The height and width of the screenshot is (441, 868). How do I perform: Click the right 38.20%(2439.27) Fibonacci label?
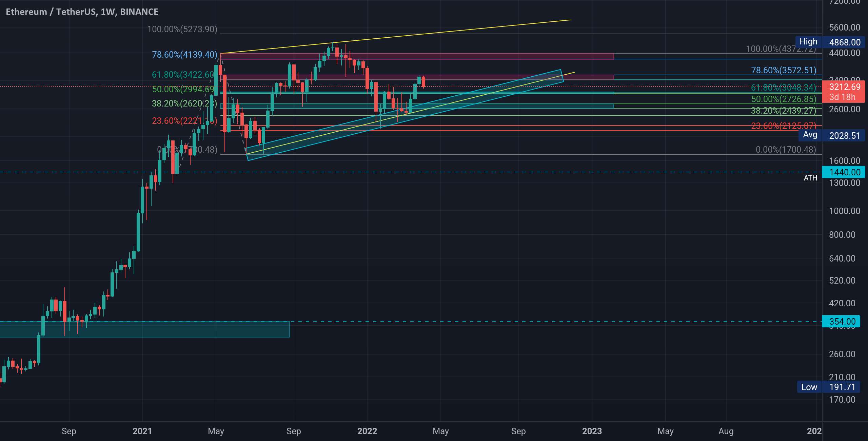784,111
